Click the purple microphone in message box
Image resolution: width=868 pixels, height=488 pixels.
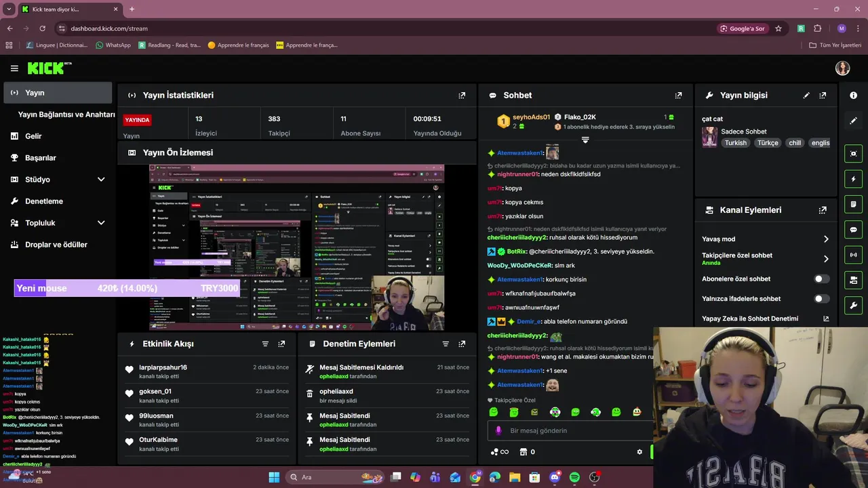498,430
